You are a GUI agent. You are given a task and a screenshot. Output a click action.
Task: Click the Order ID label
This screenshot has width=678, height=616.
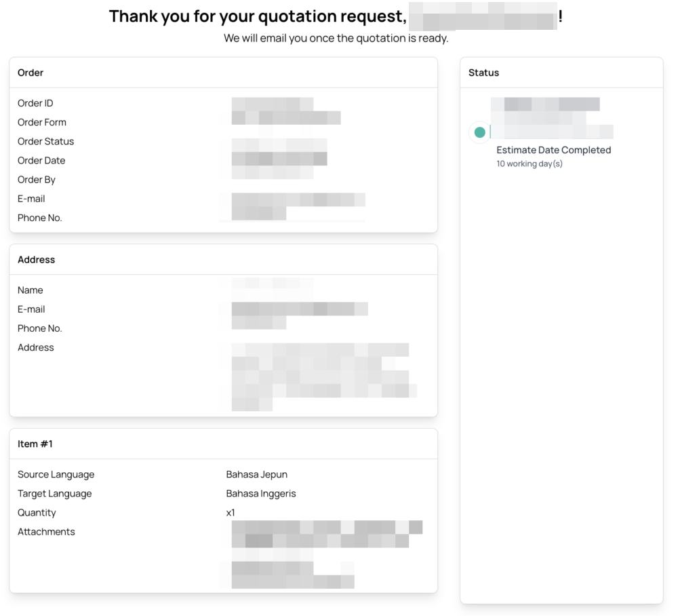tap(35, 103)
